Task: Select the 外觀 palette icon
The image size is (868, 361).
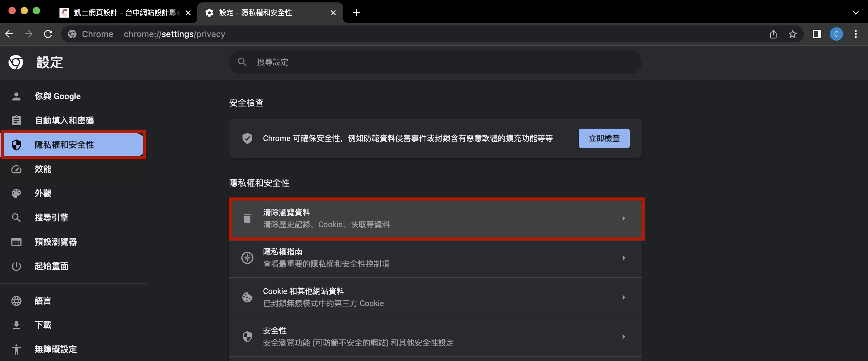Action: coord(16,193)
